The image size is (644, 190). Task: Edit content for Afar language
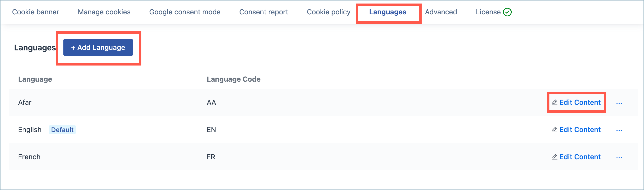coord(576,102)
